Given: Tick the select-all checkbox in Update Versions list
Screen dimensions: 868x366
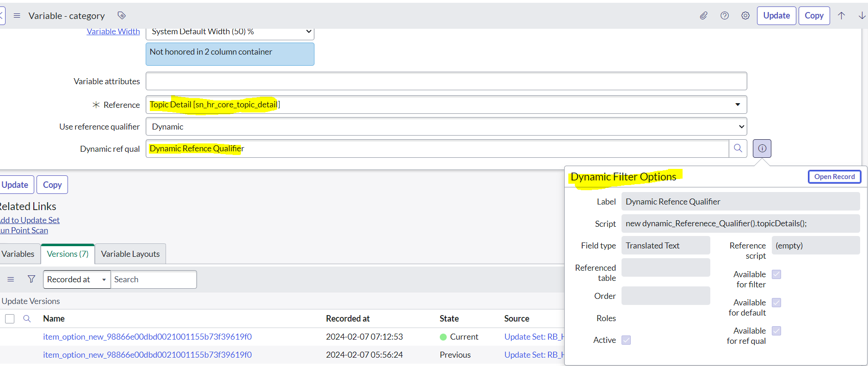Looking at the screenshot, I should point(10,319).
